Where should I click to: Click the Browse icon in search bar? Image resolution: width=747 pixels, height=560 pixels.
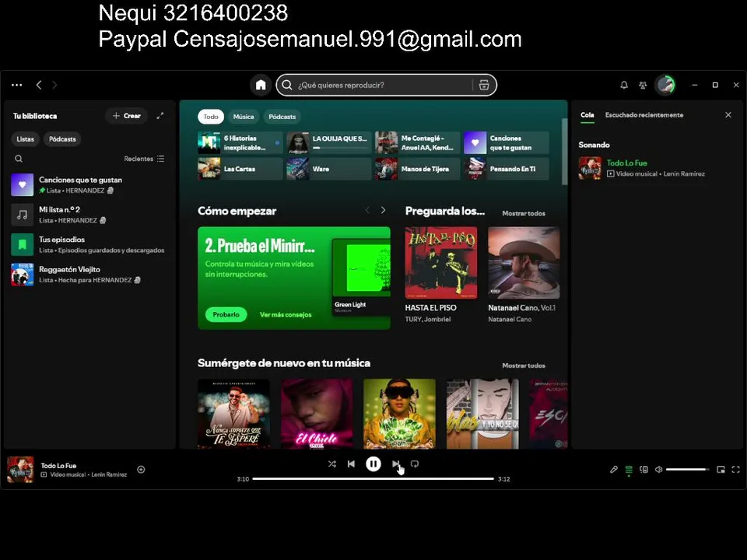tap(484, 86)
